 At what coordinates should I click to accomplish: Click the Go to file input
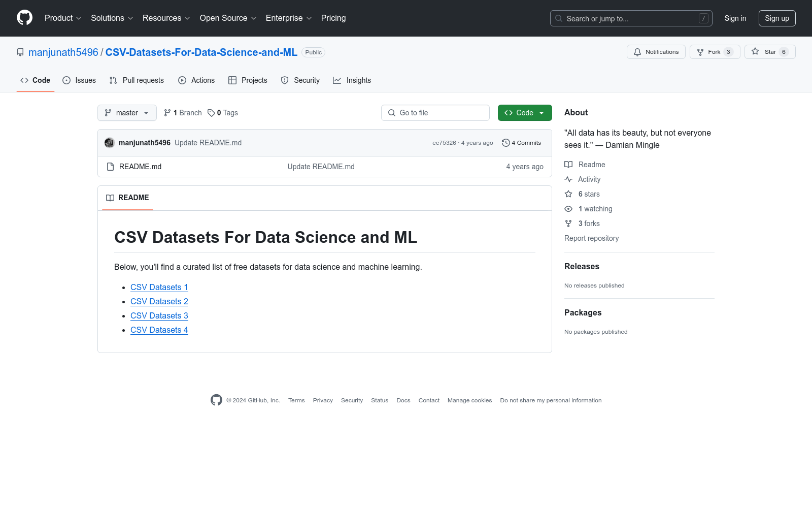click(x=435, y=113)
